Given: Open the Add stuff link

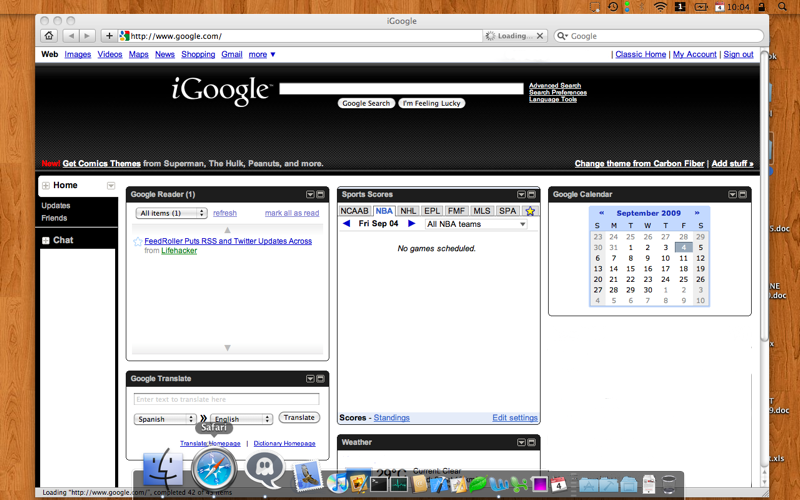Looking at the screenshot, I should (x=732, y=163).
